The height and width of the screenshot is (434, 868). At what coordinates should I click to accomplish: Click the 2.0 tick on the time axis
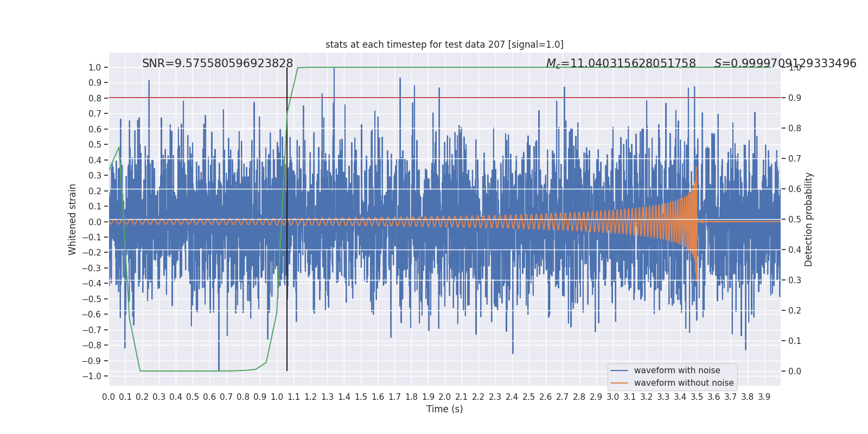445,397
